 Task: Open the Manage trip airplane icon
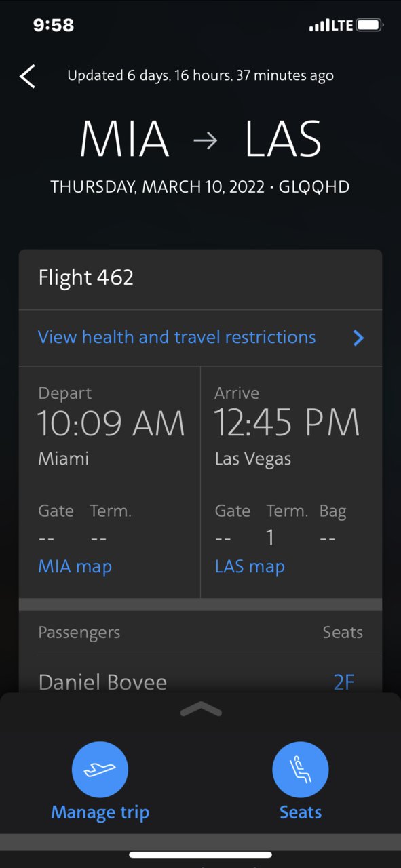[100, 770]
